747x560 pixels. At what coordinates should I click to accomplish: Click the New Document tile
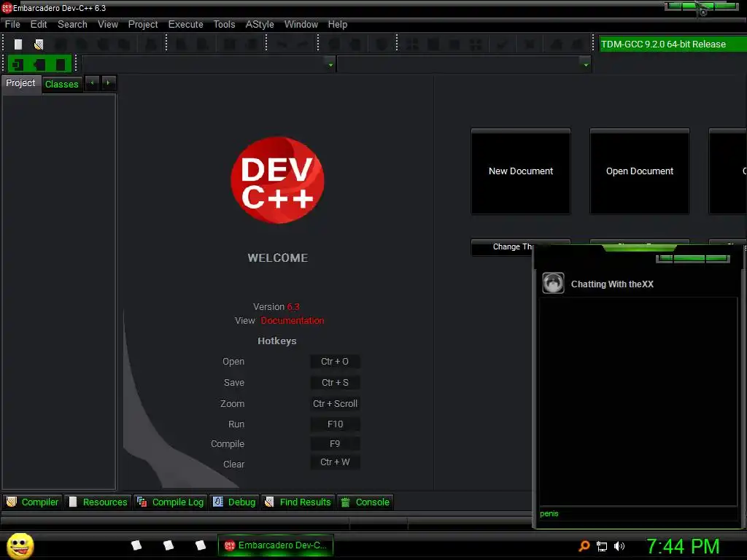pyautogui.click(x=521, y=171)
